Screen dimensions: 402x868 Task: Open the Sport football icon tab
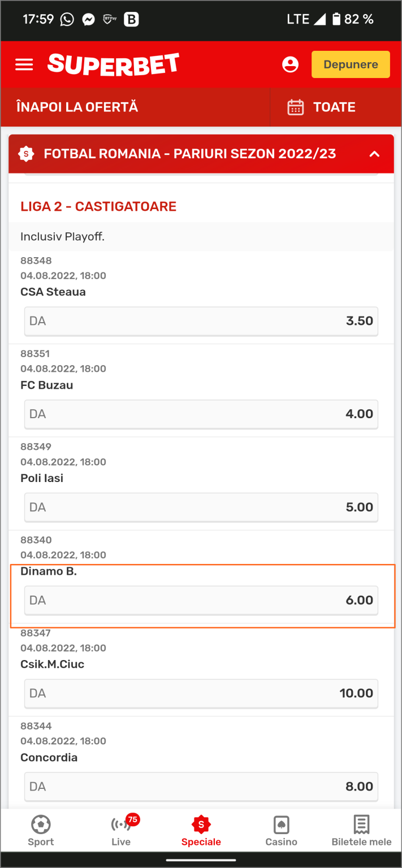[x=41, y=824]
